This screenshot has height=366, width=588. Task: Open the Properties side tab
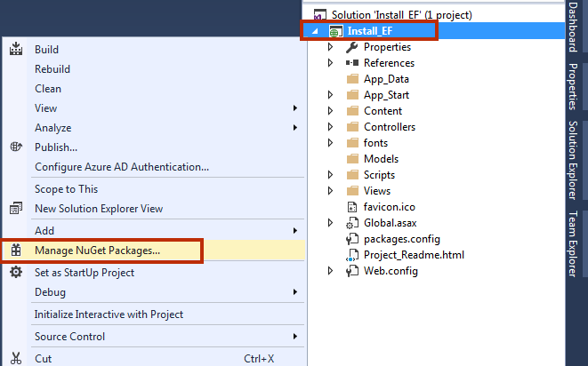coord(573,86)
